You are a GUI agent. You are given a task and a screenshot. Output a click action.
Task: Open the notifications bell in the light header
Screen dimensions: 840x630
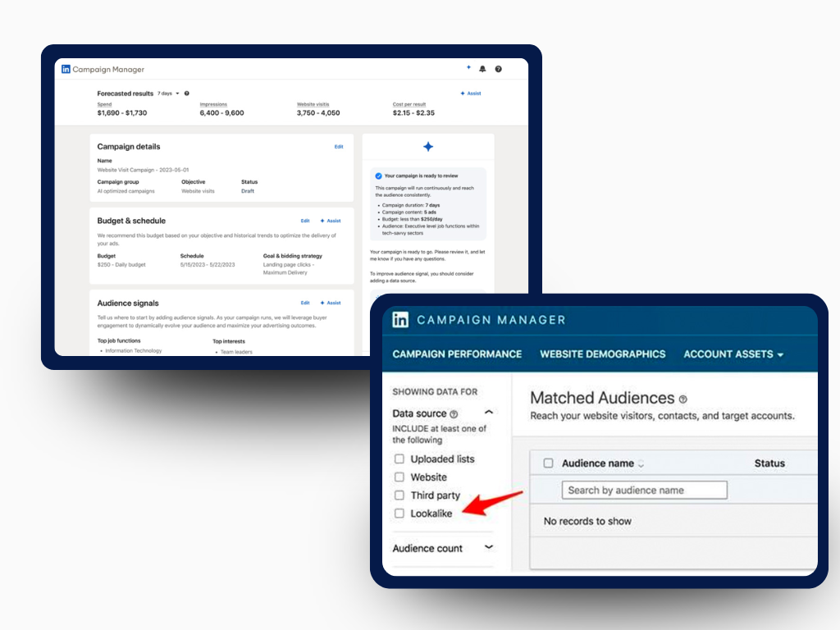482,69
